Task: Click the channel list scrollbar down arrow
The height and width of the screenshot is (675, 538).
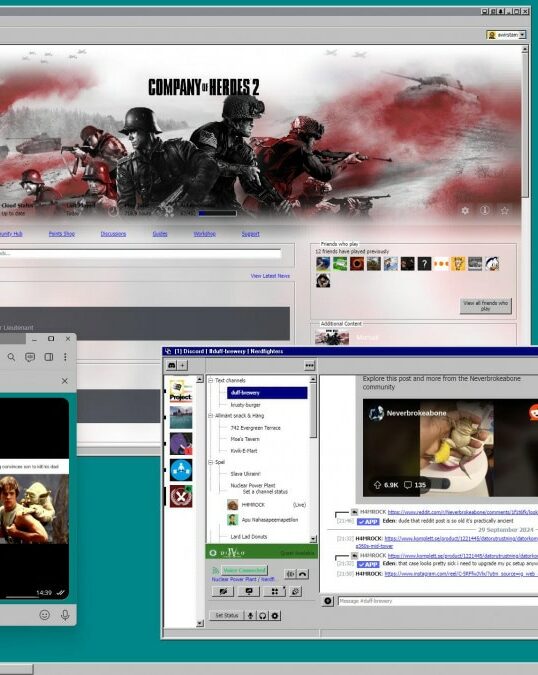Action: point(313,539)
